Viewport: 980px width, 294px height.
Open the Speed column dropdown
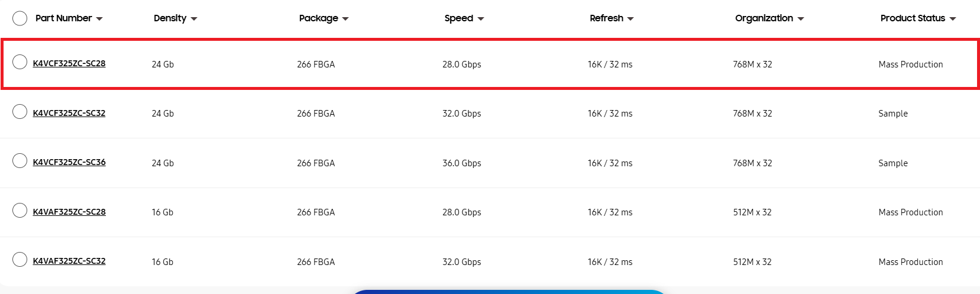point(464,18)
